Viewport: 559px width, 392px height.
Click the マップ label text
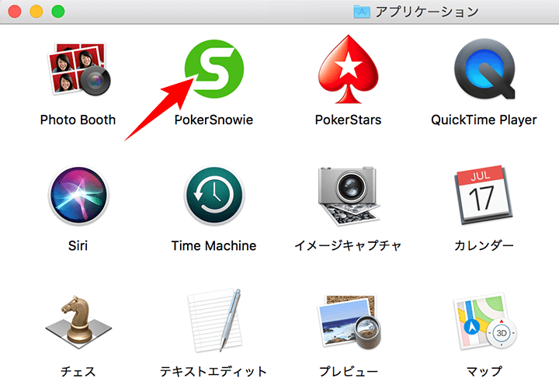pos(484,372)
